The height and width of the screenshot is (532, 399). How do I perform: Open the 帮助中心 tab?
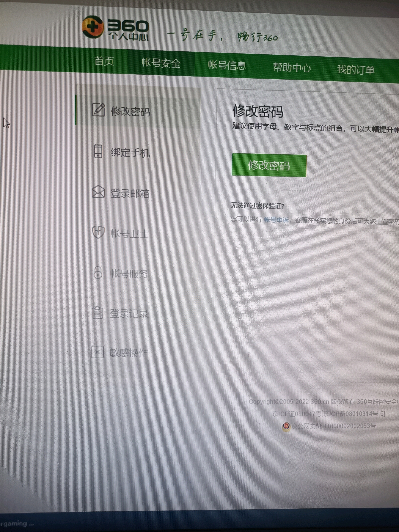pyautogui.click(x=292, y=68)
